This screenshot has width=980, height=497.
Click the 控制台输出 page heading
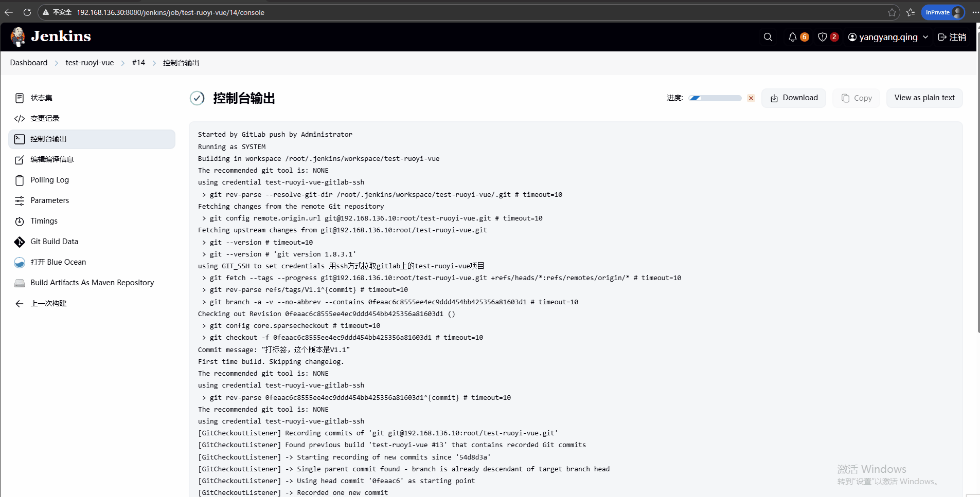244,98
